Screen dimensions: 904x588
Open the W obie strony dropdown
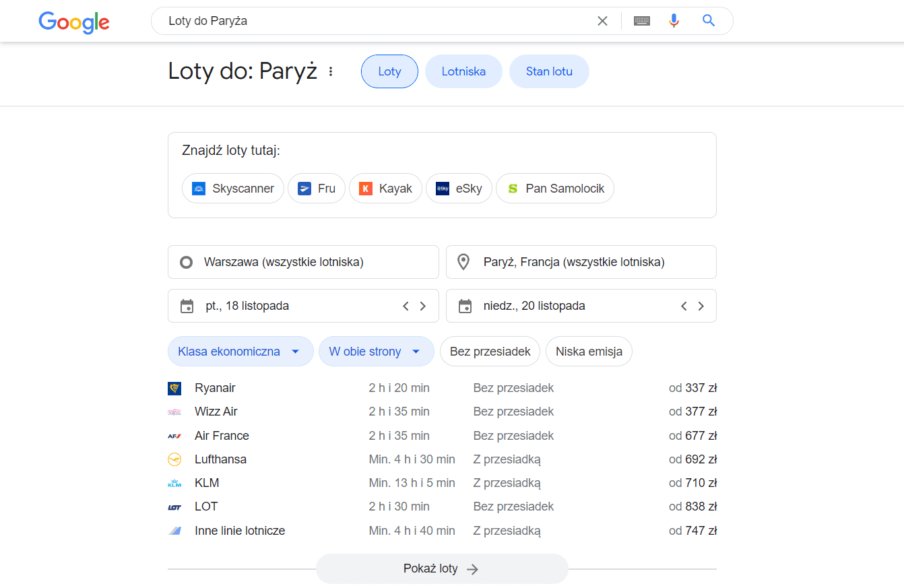click(376, 351)
